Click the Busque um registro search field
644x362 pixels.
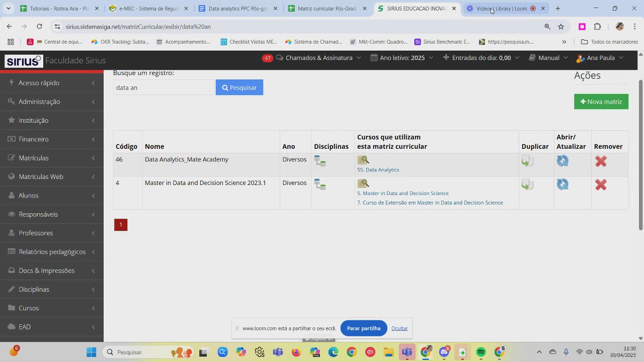click(164, 87)
